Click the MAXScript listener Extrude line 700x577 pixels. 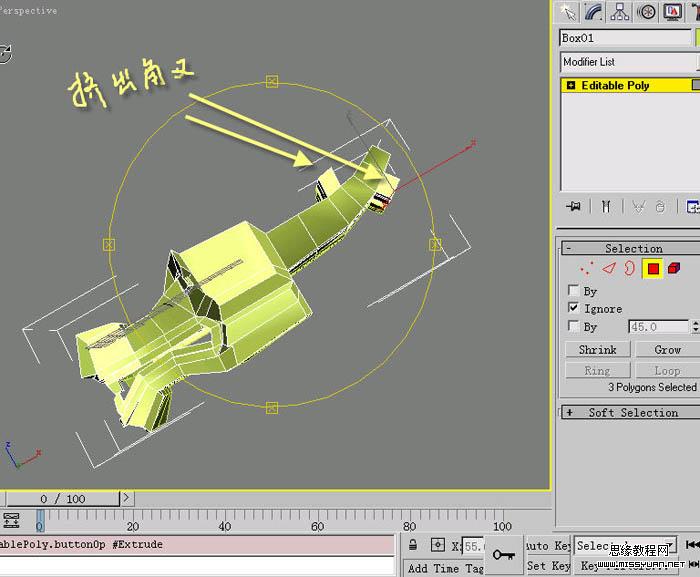197,544
